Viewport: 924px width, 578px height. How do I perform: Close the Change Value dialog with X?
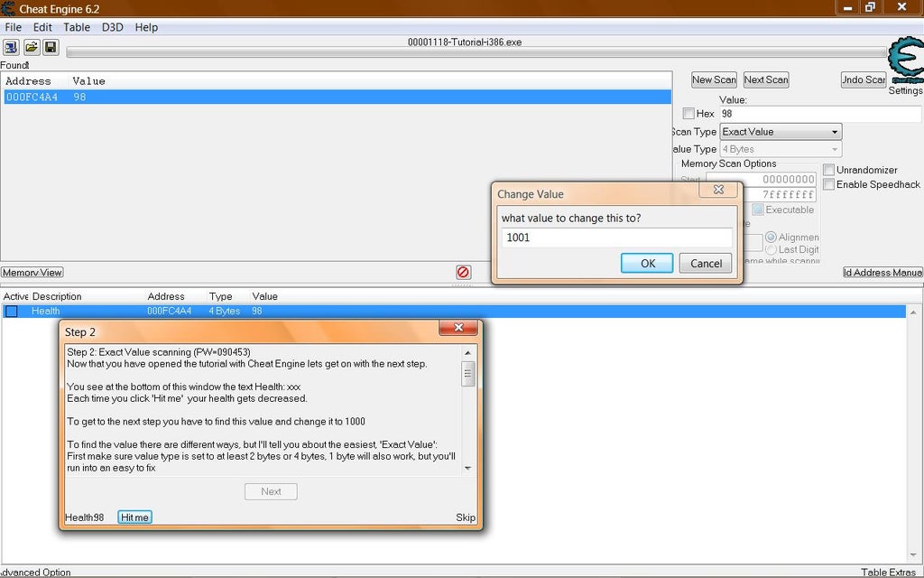[x=719, y=190]
